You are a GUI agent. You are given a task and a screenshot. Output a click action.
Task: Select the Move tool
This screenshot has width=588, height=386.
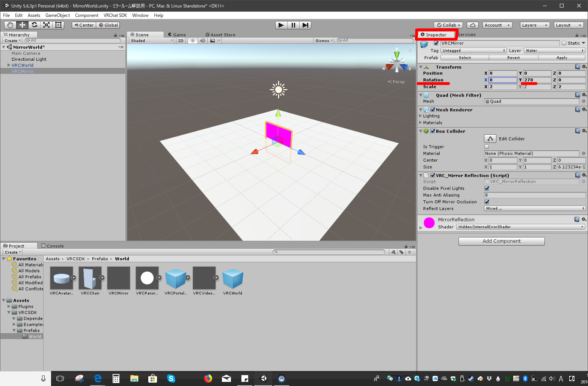[x=22, y=25]
